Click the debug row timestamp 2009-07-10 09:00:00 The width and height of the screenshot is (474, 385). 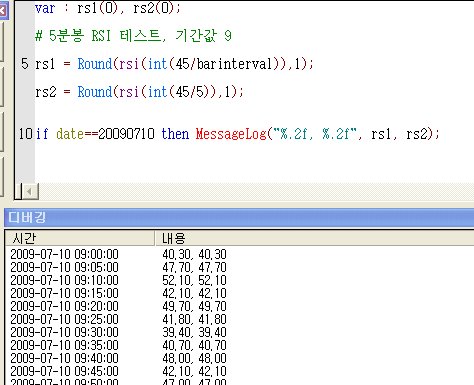[64, 254]
